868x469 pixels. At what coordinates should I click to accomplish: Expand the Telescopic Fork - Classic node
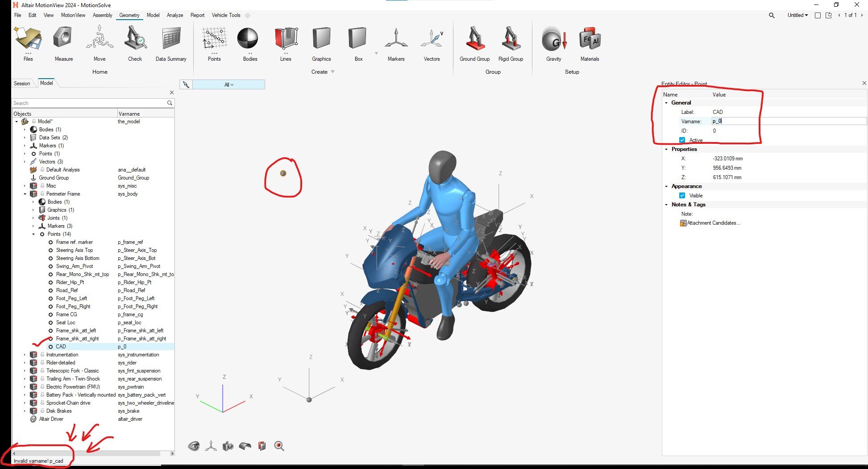(25, 371)
